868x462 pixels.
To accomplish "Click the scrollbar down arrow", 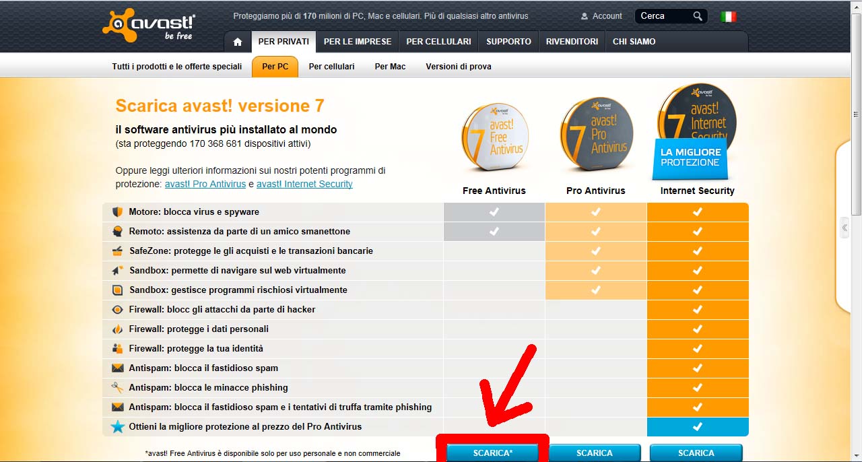I will (857, 456).
